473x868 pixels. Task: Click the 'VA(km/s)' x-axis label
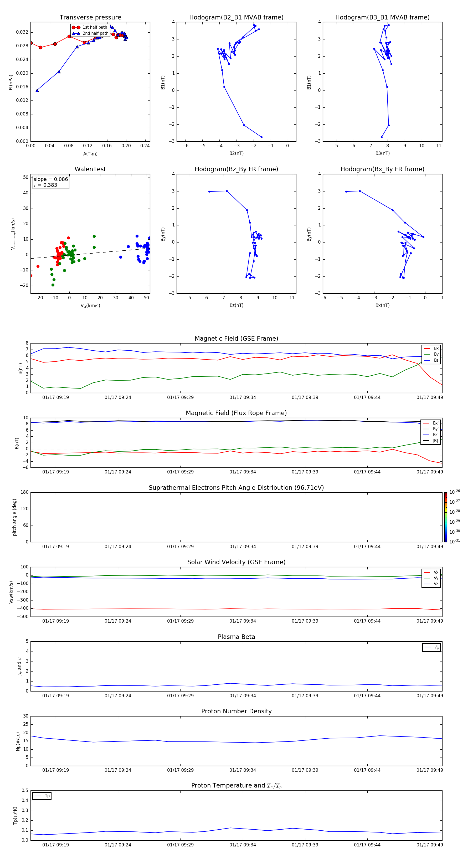tap(90, 306)
